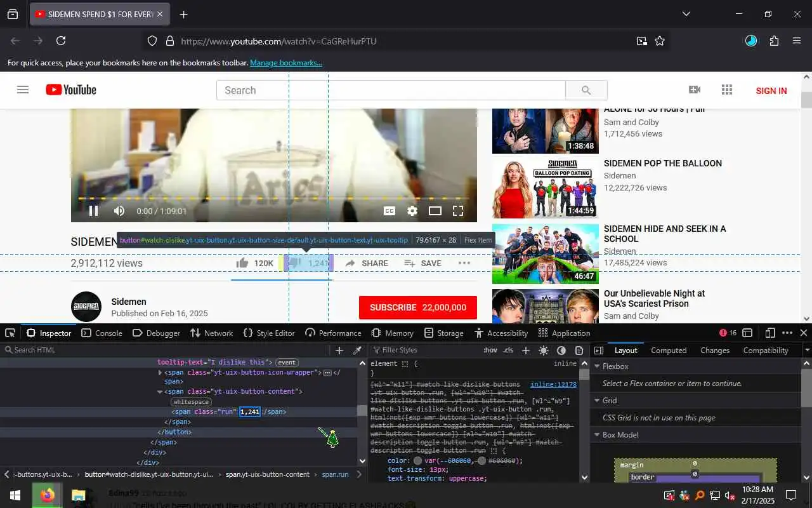This screenshot has width=812, height=508.
Task: Open the responsive design mode icon
Action: [x=770, y=333]
